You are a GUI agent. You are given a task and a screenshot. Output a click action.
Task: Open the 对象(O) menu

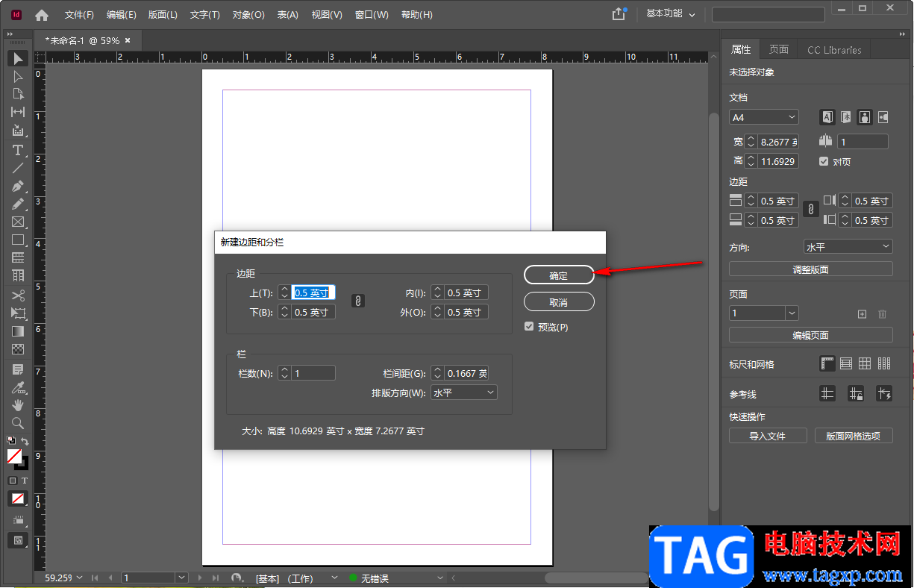248,15
